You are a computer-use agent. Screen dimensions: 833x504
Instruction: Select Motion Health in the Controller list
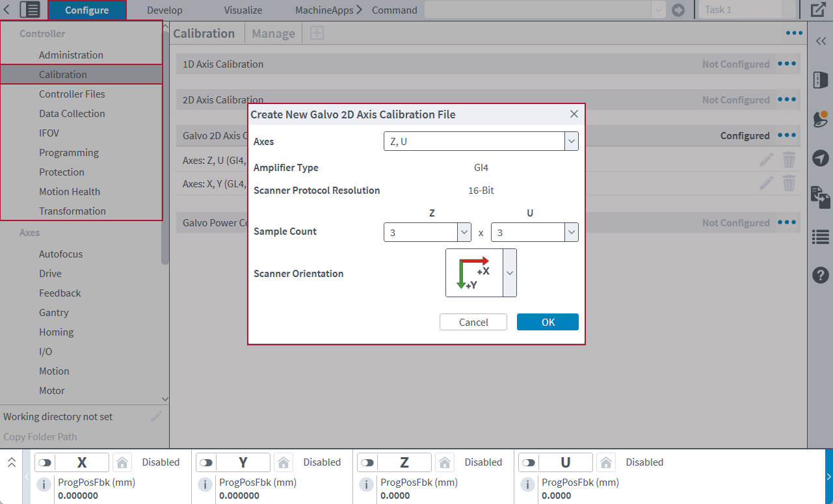click(70, 191)
